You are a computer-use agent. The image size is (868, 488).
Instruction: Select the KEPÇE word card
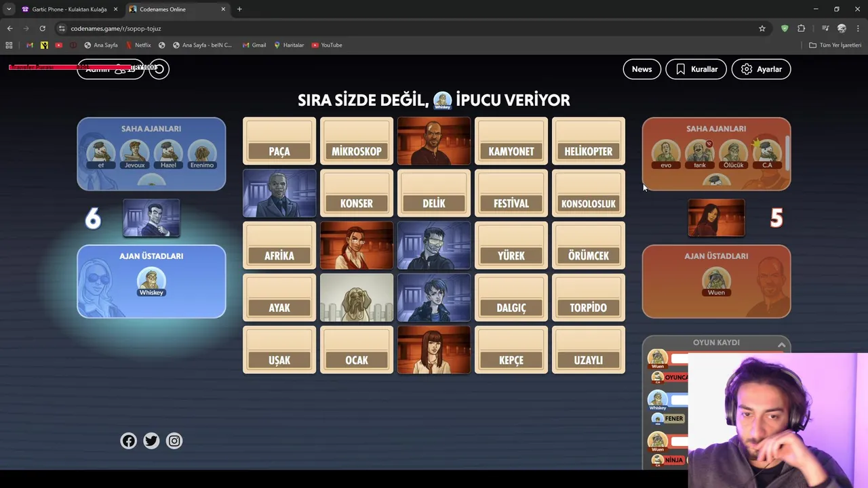(x=511, y=350)
